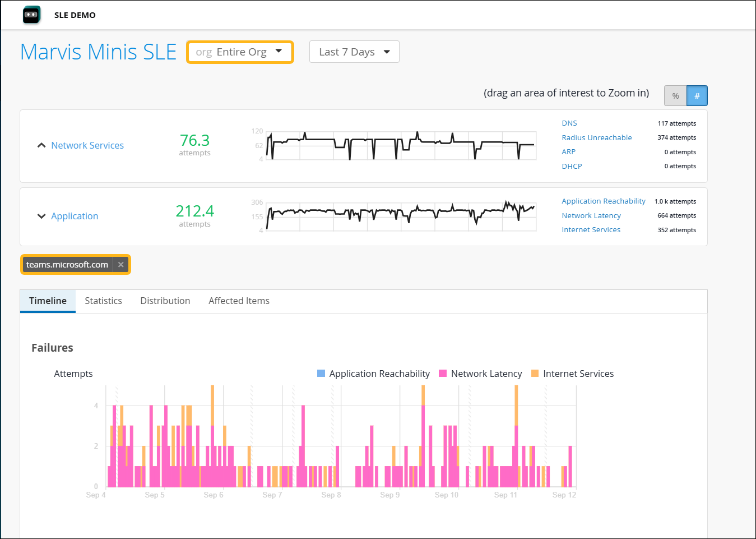Open the Entire Org scope dropdown
Viewport: 756px width, 539px height.
click(240, 52)
